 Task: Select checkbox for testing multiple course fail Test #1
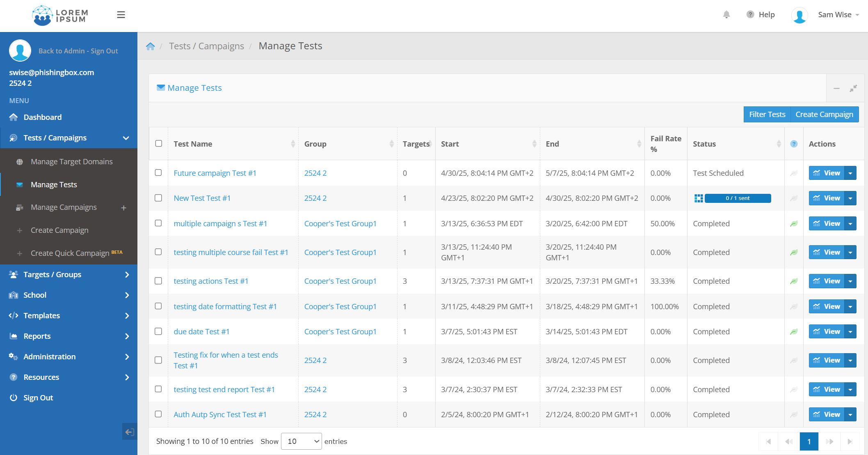tap(158, 252)
